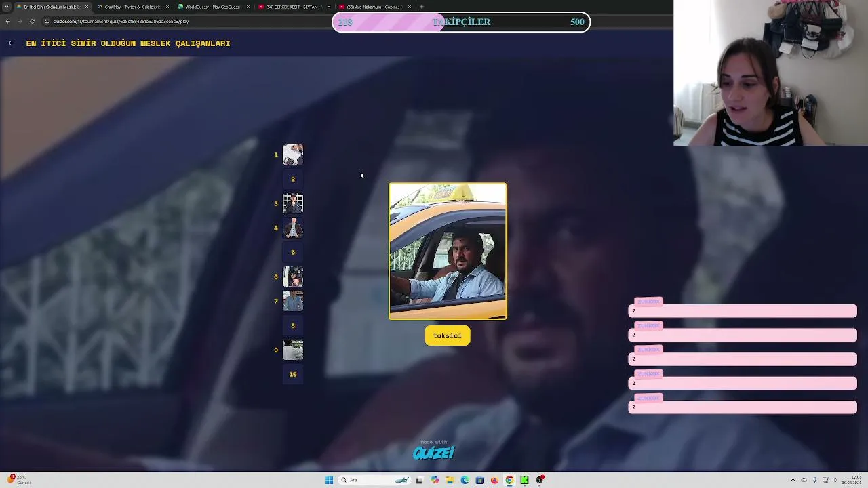Click the browser back navigation arrow
This screenshot has width=868, height=488.
tap(7, 21)
